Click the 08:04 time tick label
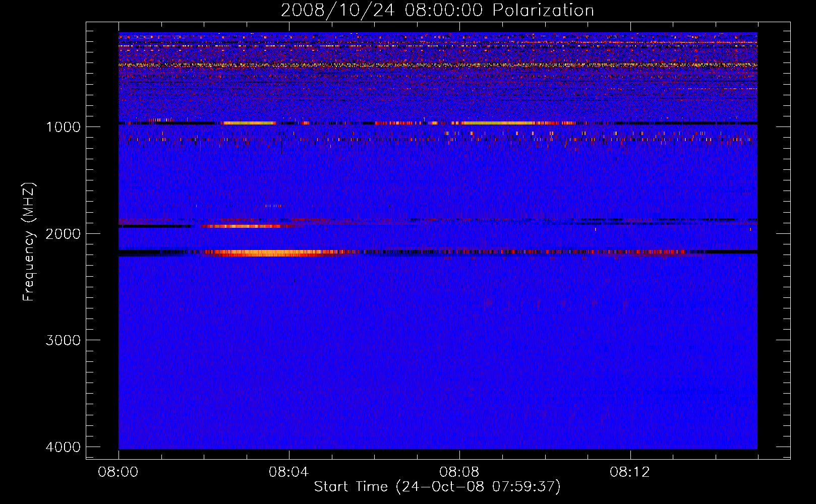Screen dimensions: 816x504 (288, 472)
